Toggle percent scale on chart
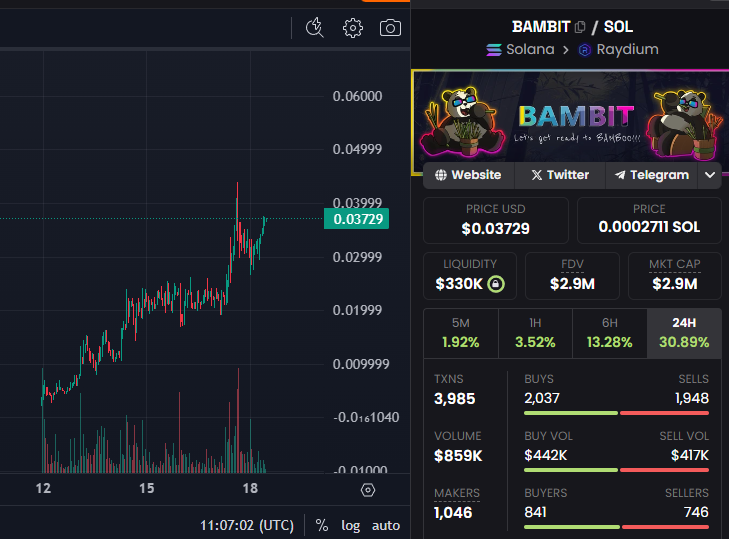729x539 pixels. tap(322, 526)
